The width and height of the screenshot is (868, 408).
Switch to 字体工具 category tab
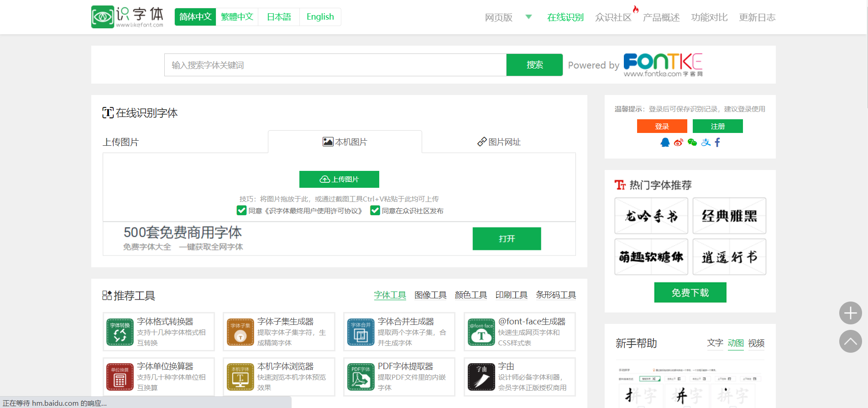pos(390,295)
